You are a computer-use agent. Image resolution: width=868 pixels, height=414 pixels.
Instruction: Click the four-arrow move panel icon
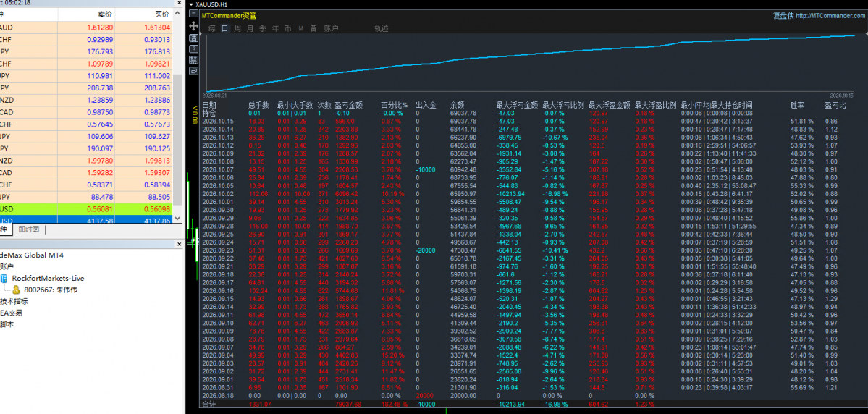[x=194, y=26]
